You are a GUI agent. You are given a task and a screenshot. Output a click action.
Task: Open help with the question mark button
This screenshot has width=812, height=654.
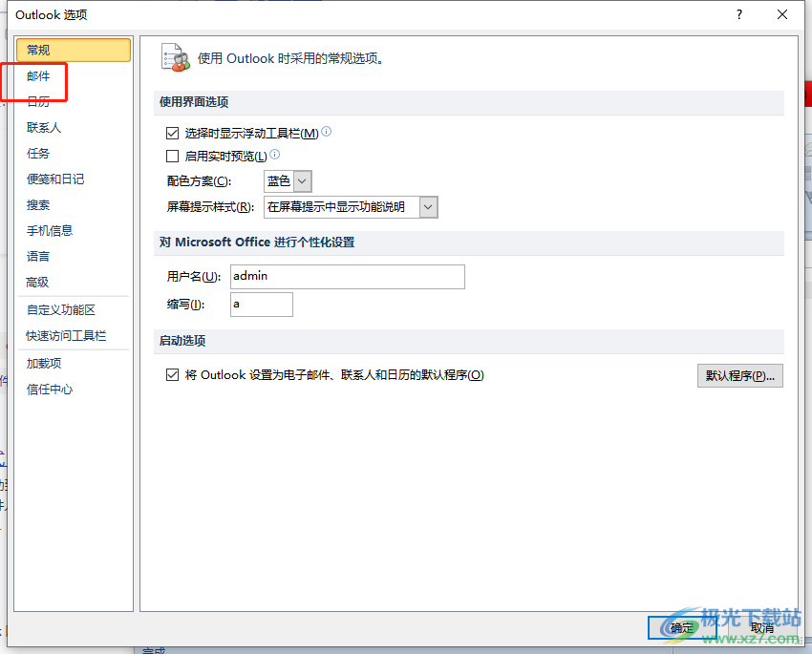(x=739, y=14)
